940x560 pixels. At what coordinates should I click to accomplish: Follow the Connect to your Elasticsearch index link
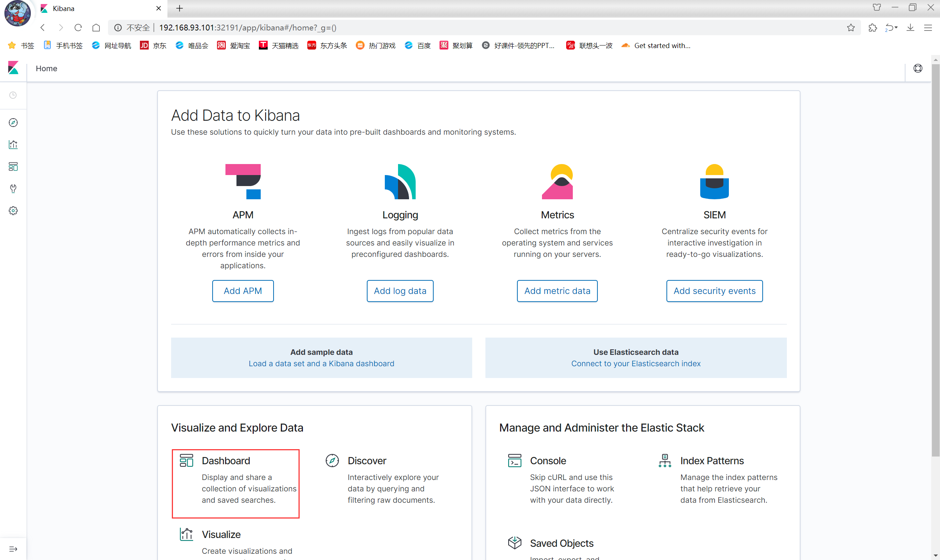(636, 364)
